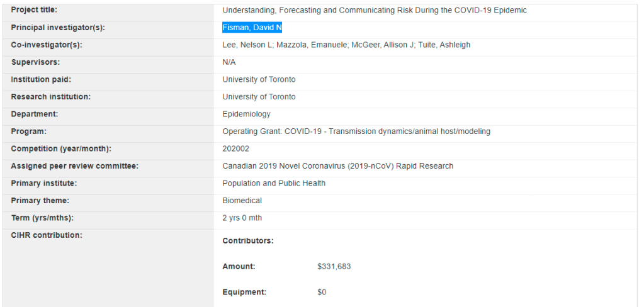The image size is (644, 307).
Task: Click University of Toronto in Research institution row
Action: pyautogui.click(x=259, y=97)
